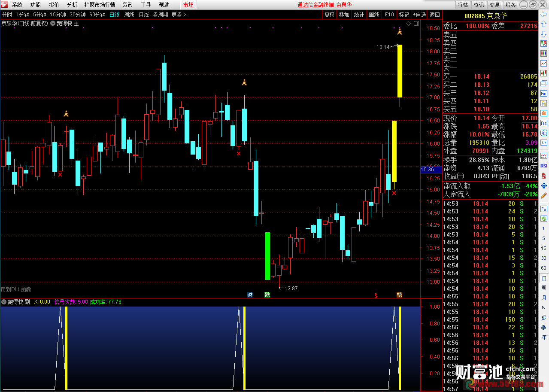549x392 pixels.
Task: Select monthly period '月' in sidebar
Action: click(544, 298)
